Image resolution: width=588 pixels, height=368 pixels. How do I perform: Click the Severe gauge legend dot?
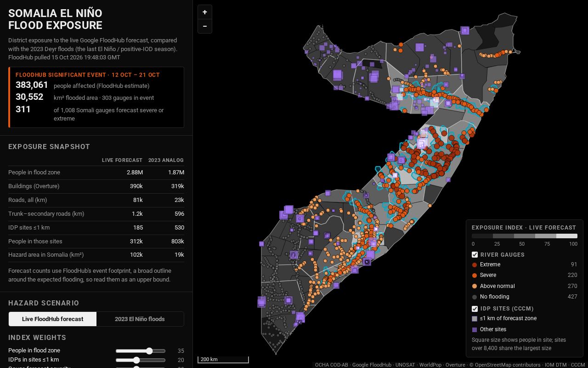(475, 275)
